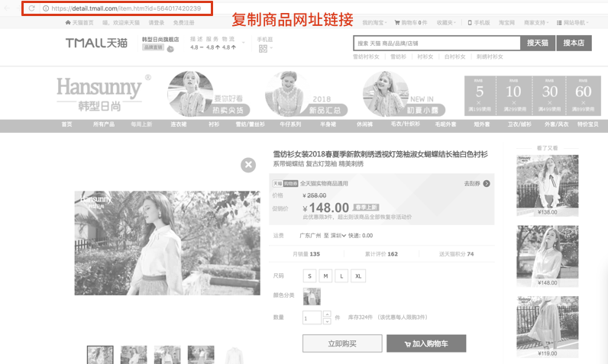This screenshot has width=608, height=364.
Task: View the 累计评价 162 reviews
Action: tap(381, 254)
